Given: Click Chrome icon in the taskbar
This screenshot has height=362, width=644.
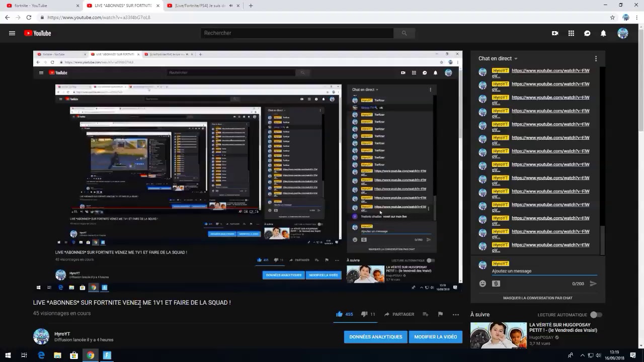Looking at the screenshot, I should click(90, 355).
